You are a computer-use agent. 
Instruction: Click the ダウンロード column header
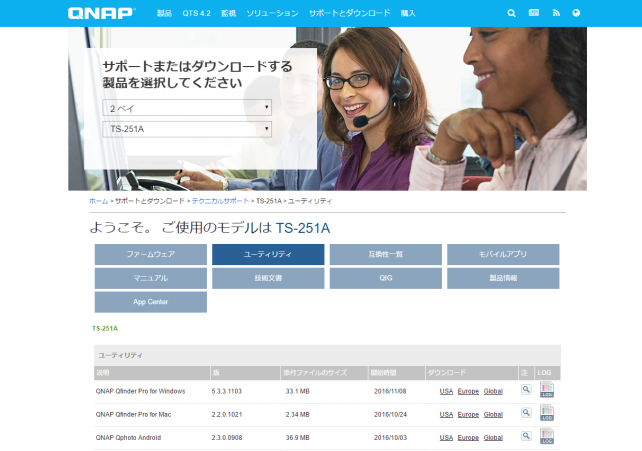point(472,373)
